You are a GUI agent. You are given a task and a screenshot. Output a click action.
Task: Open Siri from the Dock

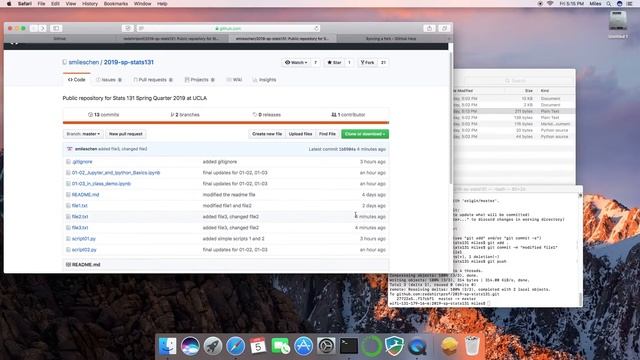click(x=190, y=346)
